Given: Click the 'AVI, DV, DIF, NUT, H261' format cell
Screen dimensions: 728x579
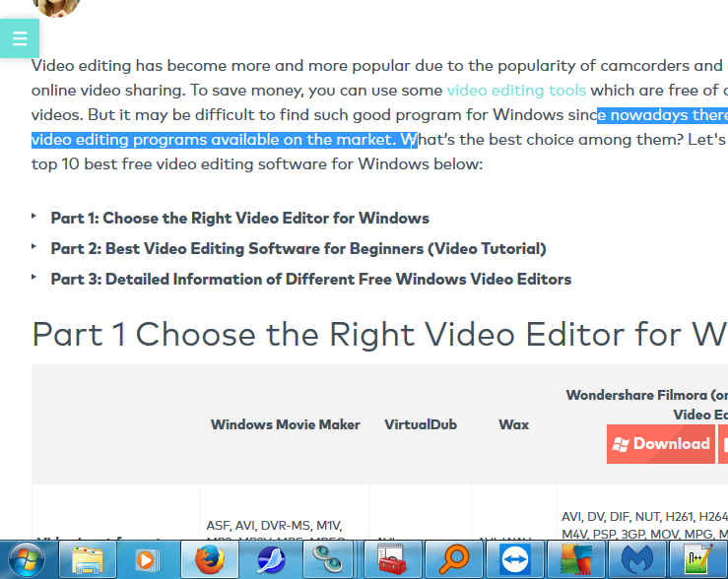Looking at the screenshot, I should (x=642, y=512).
